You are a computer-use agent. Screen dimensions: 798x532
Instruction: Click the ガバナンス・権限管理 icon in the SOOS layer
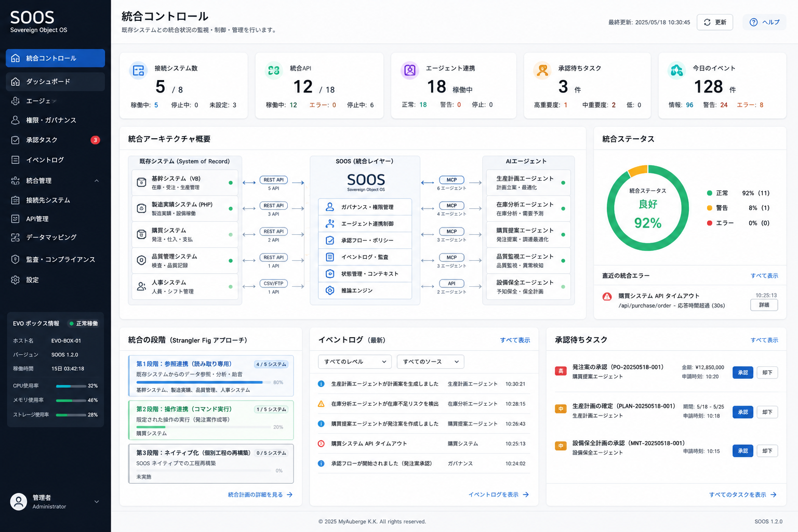330,207
